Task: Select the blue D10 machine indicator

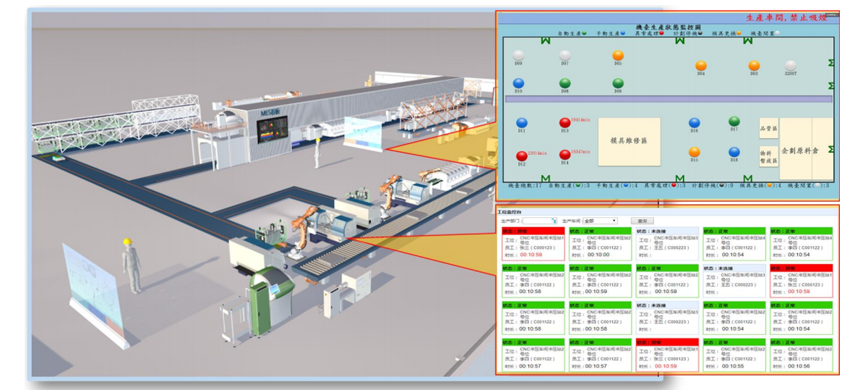Action: pos(518,83)
